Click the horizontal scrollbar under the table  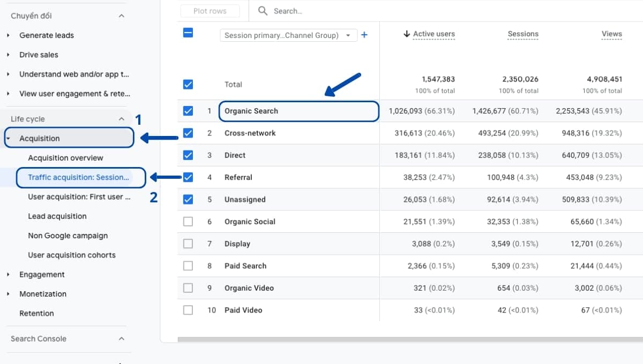tap(410, 339)
